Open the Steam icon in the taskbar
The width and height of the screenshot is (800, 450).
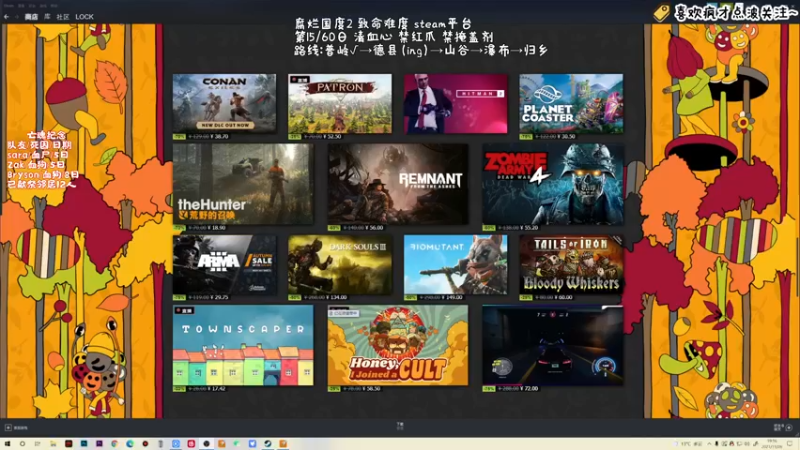click(x=267, y=444)
